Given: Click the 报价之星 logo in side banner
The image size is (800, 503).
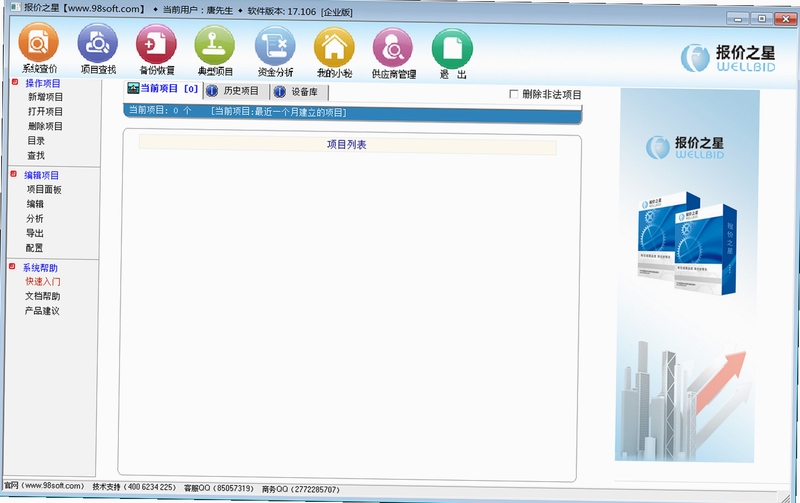Looking at the screenshot, I should tap(685, 147).
